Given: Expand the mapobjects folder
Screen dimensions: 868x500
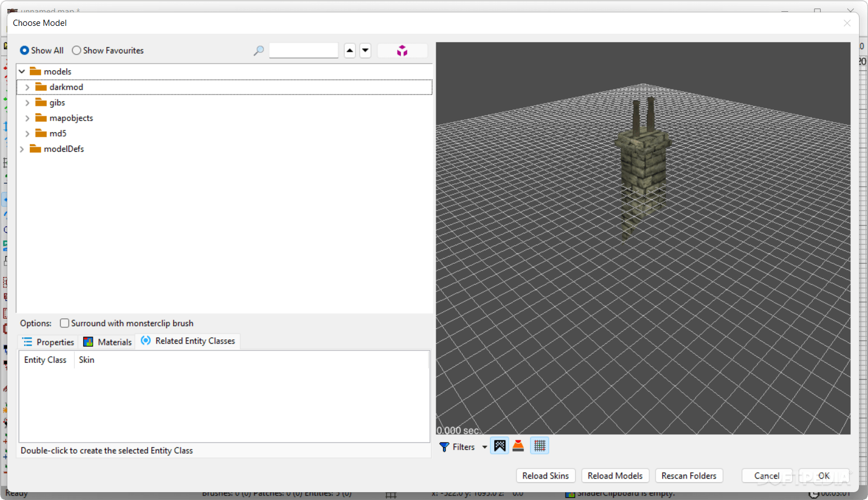Looking at the screenshot, I should [27, 118].
